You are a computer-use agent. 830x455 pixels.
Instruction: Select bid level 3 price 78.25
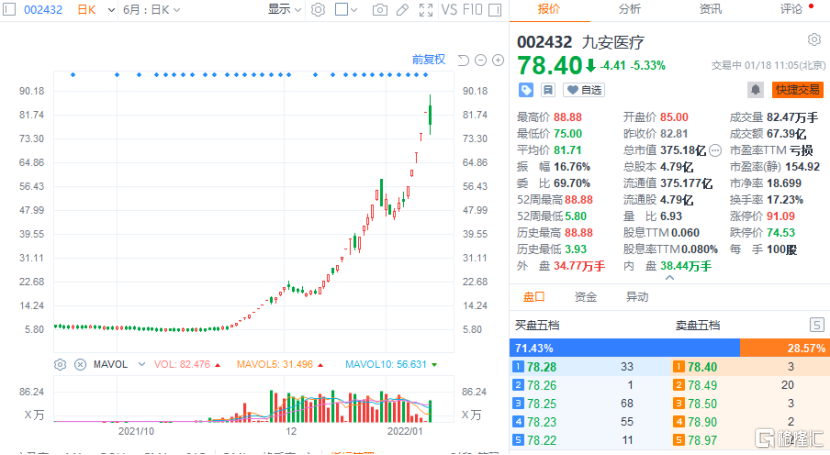point(542,404)
